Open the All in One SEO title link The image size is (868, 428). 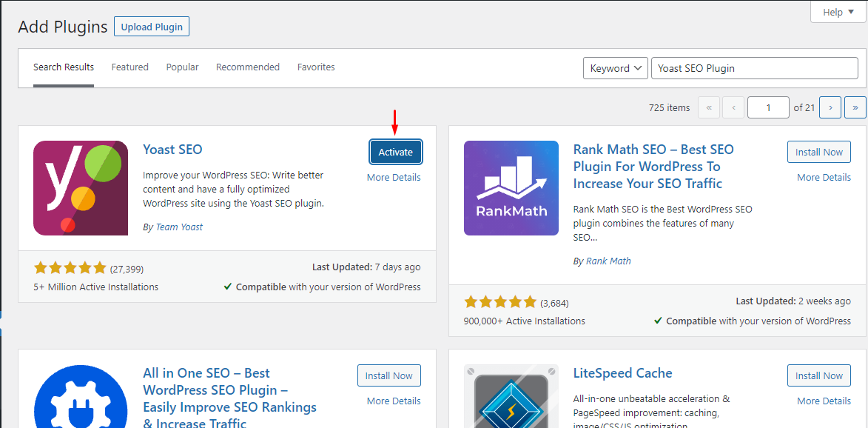click(x=229, y=398)
